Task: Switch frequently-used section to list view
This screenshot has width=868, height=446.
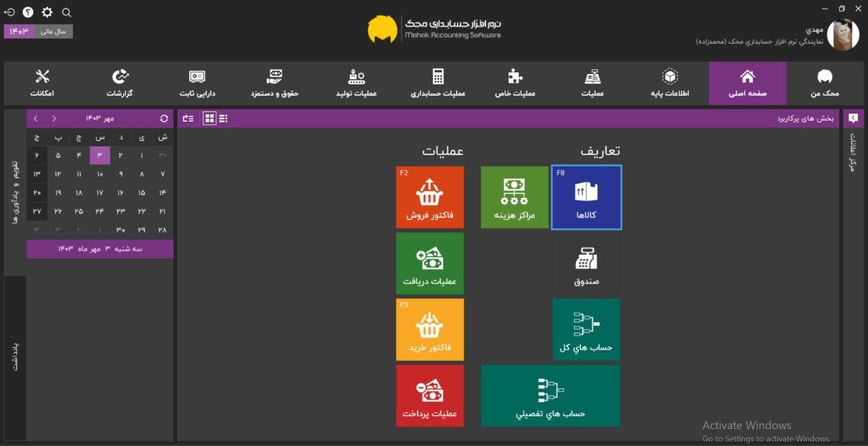Action: pos(223,118)
